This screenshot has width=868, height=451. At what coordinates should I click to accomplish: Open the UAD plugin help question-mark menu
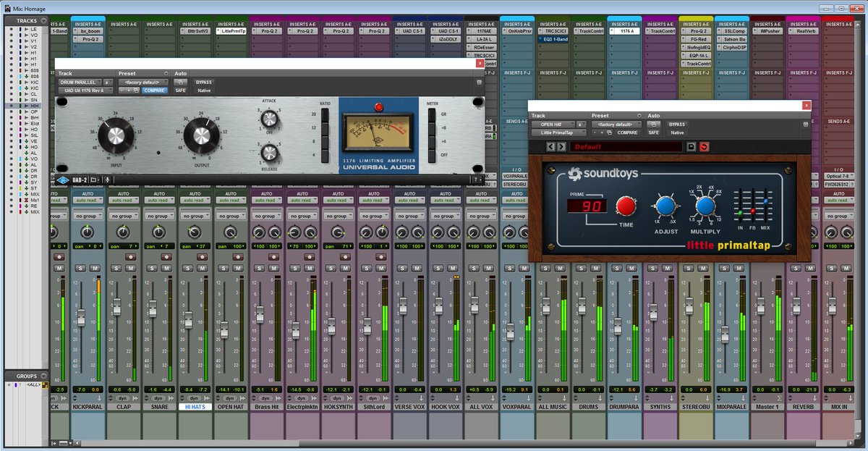click(477, 180)
